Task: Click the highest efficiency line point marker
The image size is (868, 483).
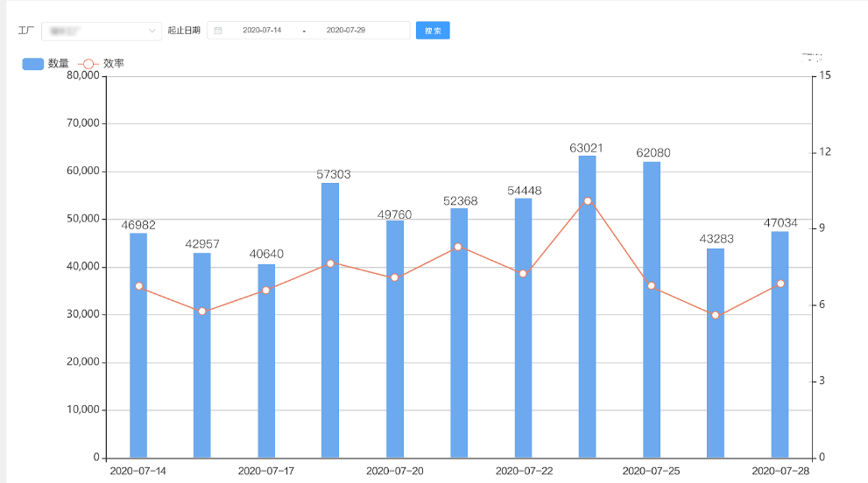Action: click(587, 201)
